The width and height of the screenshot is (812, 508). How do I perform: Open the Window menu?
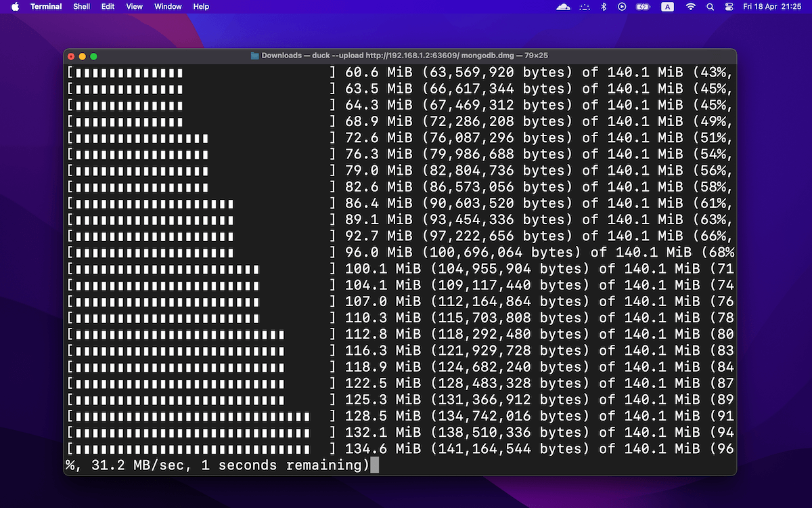tap(168, 7)
